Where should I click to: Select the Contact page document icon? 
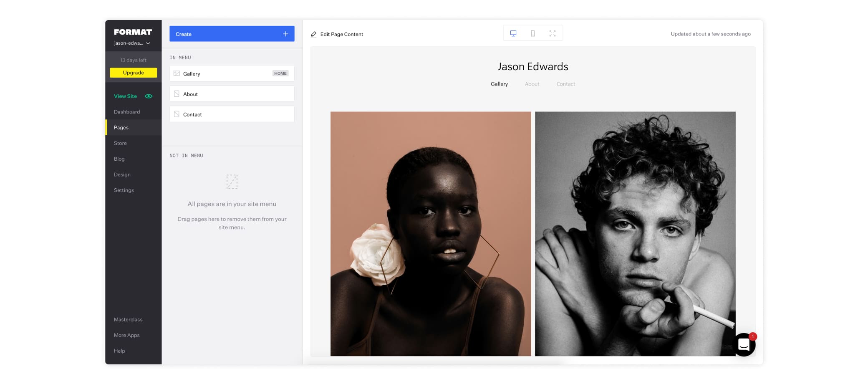pyautogui.click(x=177, y=114)
